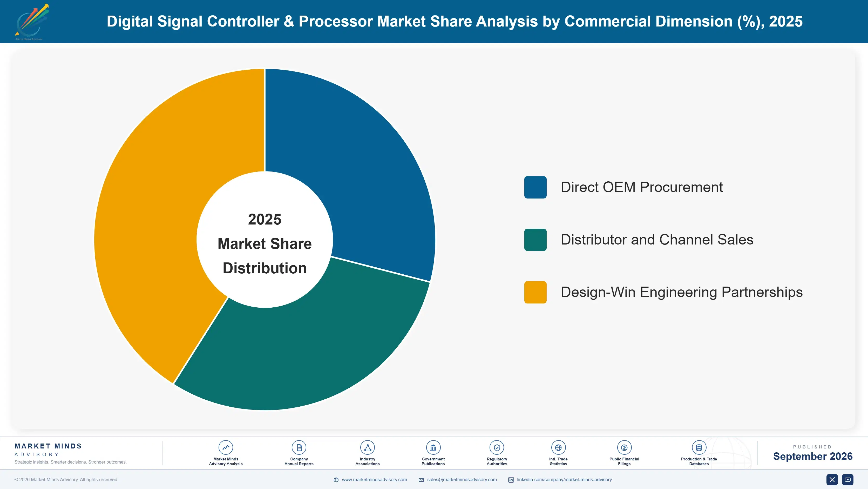Click the globe icon beside website address
The width and height of the screenshot is (868, 489).
click(336, 480)
